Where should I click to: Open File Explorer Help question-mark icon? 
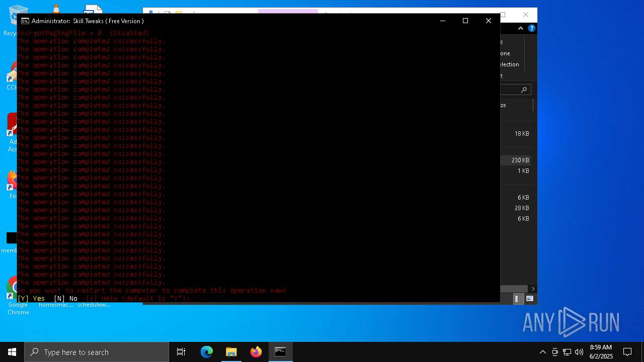[x=531, y=29]
